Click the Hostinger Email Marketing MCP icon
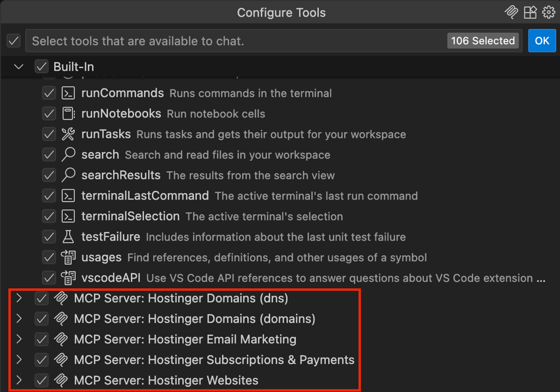This screenshot has height=392, width=560. (61, 340)
